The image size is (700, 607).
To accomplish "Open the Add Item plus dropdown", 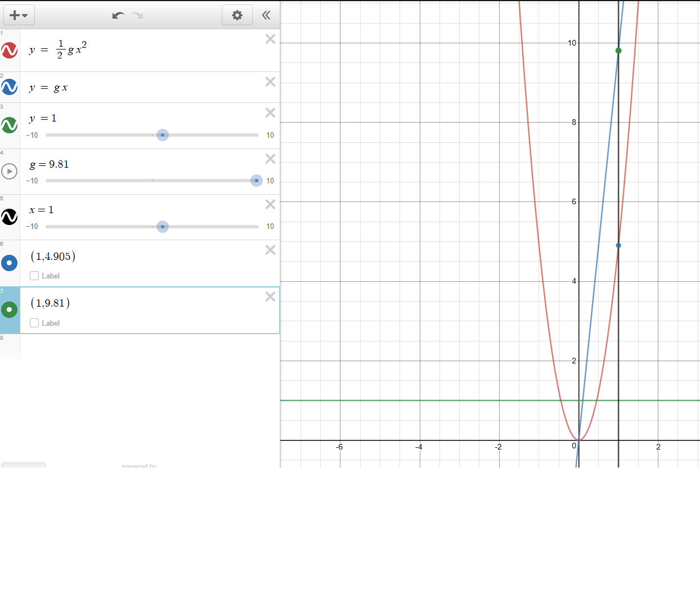I will [x=19, y=15].
